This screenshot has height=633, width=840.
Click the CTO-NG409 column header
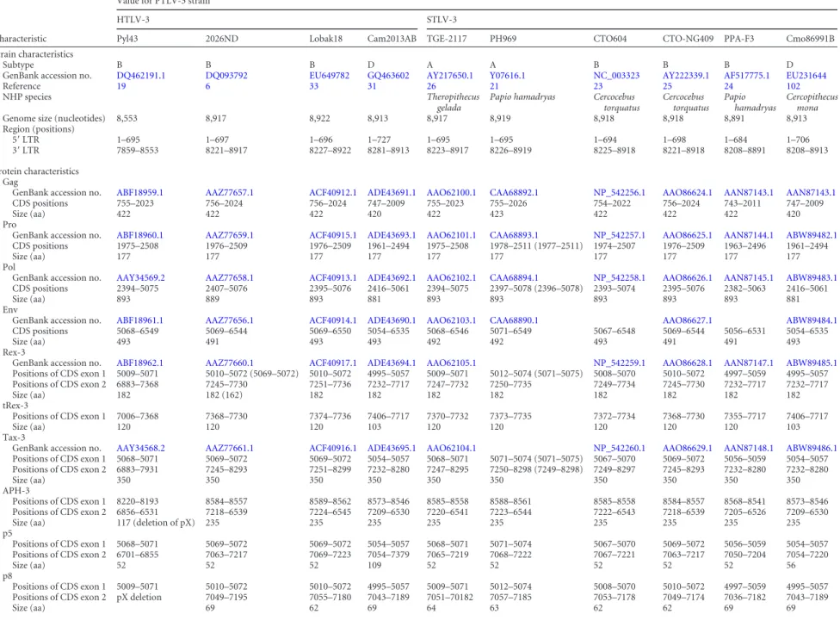pyautogui.click(x=688, y=39)
